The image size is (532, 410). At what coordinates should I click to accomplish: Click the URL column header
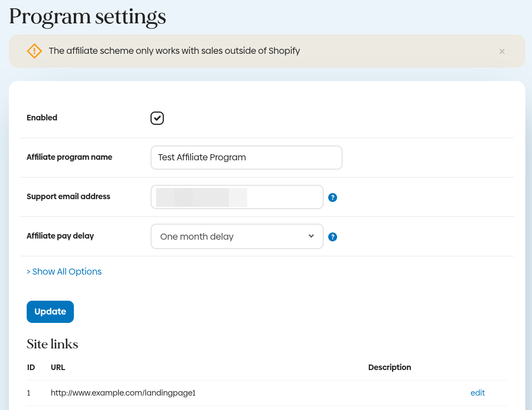coord(58,367)
